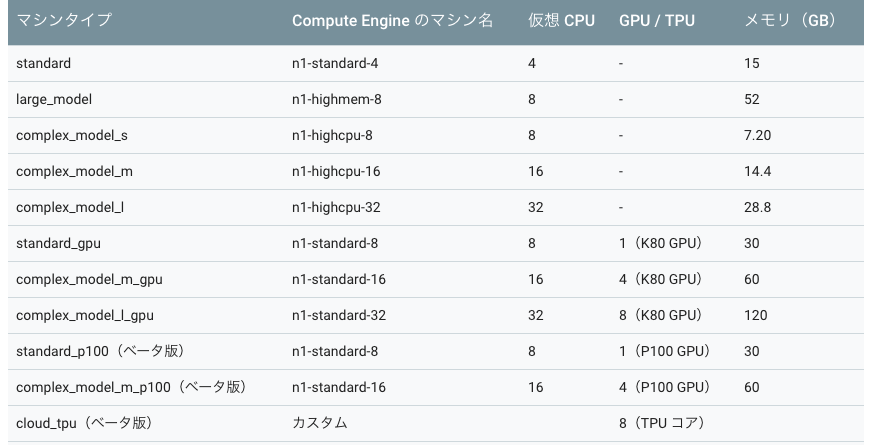
Task: Click the n1-highmem-8 machine name
Action: [335, 99]
